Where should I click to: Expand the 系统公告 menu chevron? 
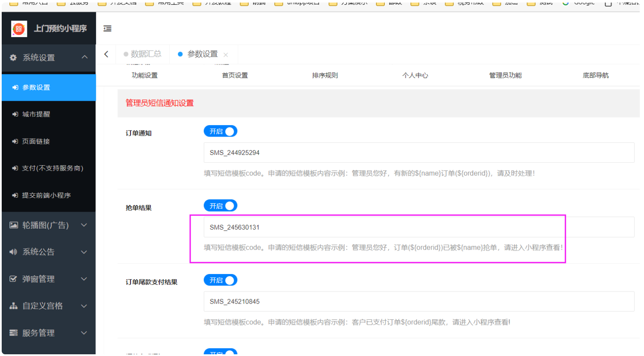tap(84, 252)
